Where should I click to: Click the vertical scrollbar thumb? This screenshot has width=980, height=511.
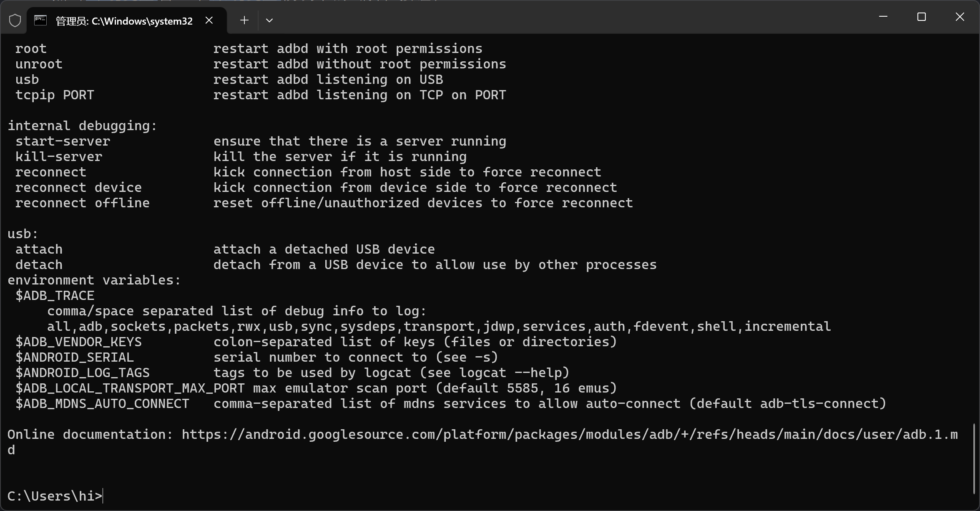974,458
